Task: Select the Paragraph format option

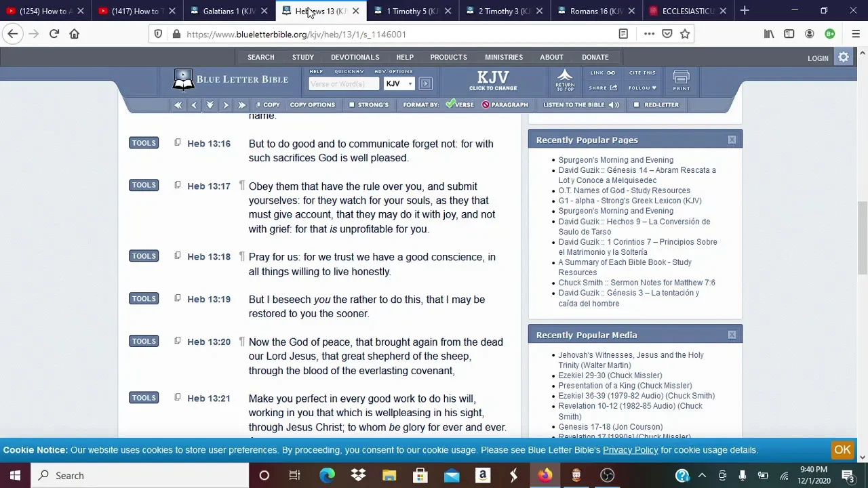Action: [x=505, y=105]
